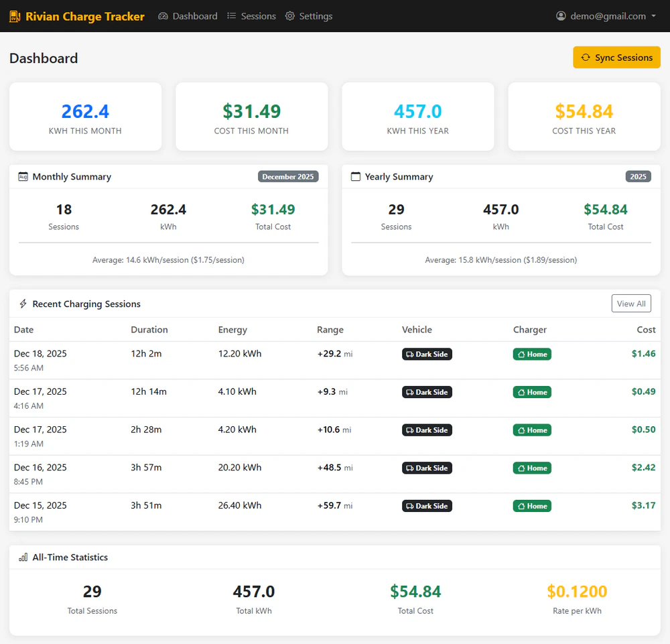Viewport: 670px width, 644px height.
Task: Click the 2025 yearly summary badge
Action: pos(639,177)
